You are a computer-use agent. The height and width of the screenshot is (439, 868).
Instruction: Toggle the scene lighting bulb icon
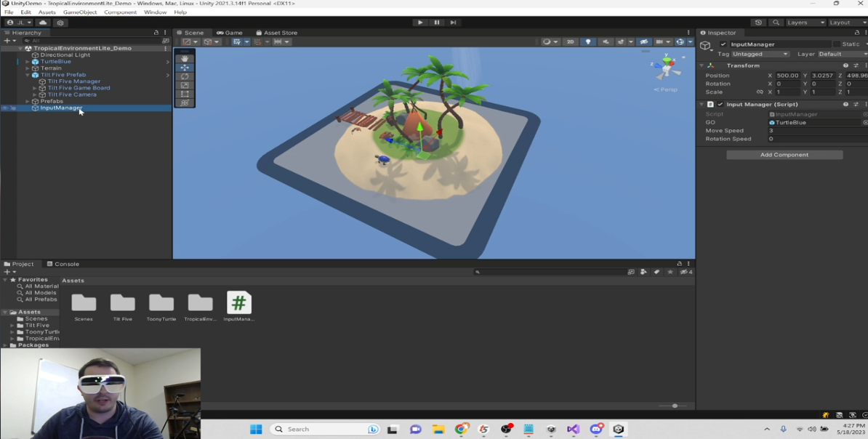pos(587,41)
